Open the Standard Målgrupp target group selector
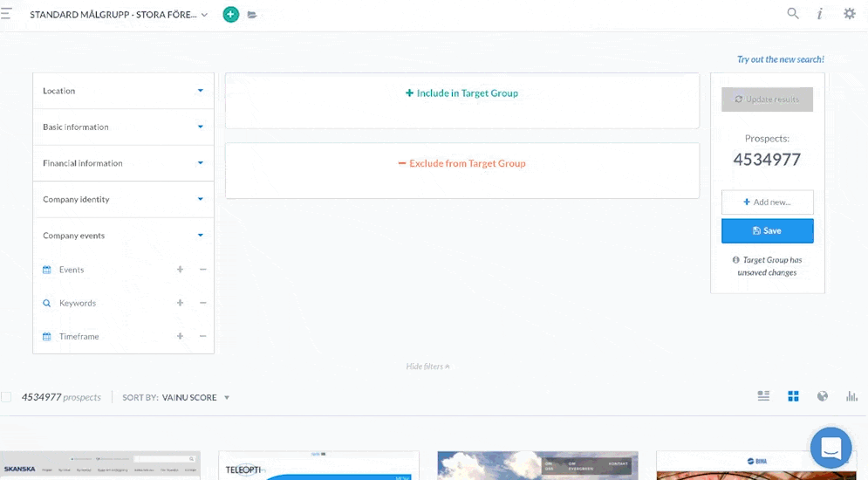The height and width of the screenshot is (480, 868). pos(119,15)
